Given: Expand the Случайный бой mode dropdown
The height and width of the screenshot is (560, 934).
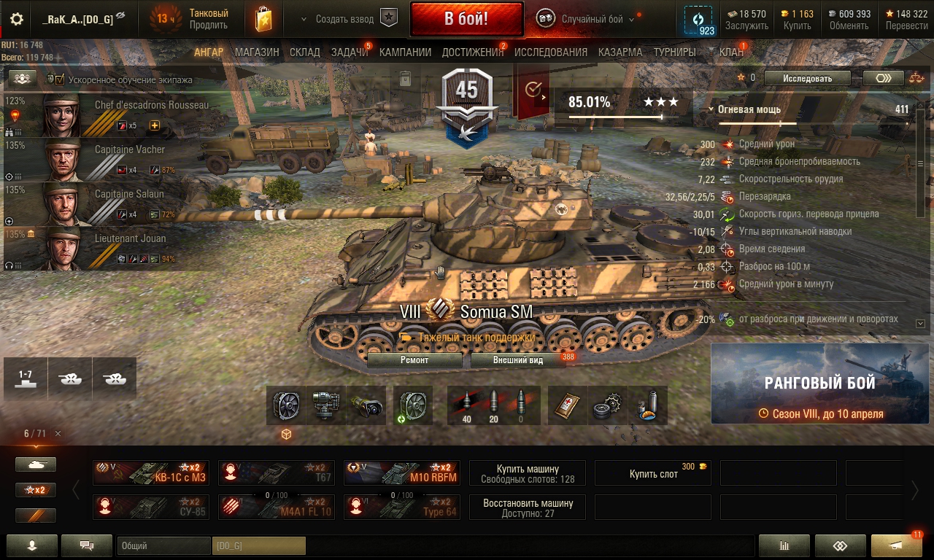Looking at the screenshot, I should point(632,20).
